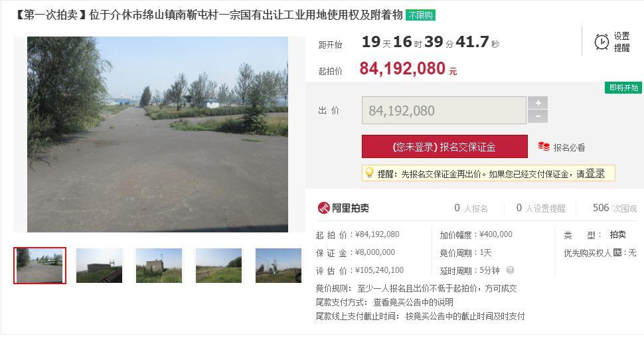
Task: Select the fourth thumbnail of grassy field
Action: pyautogui.click(x=218, y=266)
